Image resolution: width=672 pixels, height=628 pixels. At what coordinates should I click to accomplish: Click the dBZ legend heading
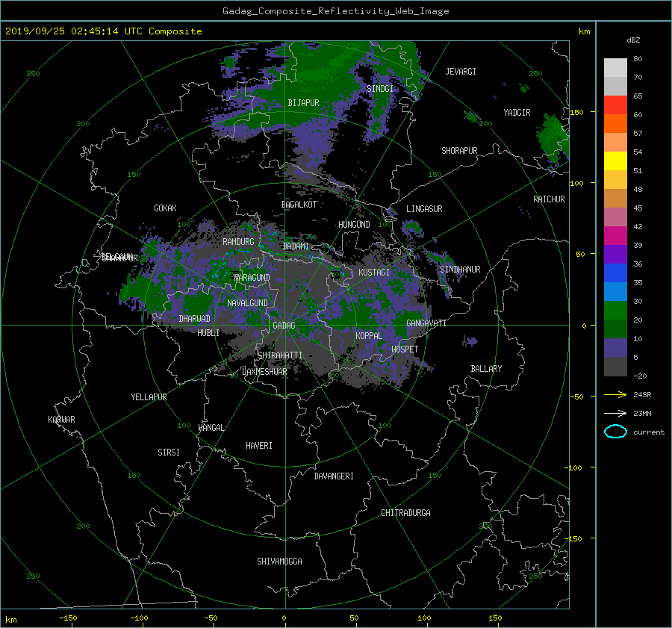coord(633,40)
